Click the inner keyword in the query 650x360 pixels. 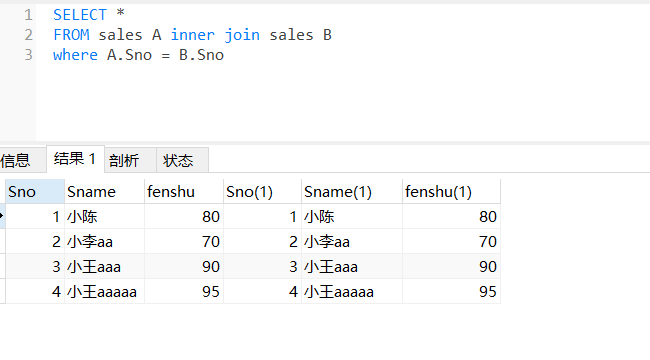(x=193, y=35)
